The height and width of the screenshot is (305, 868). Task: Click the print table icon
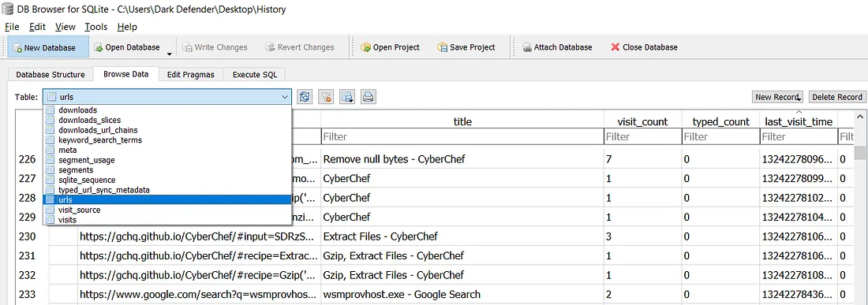point(369,97)
